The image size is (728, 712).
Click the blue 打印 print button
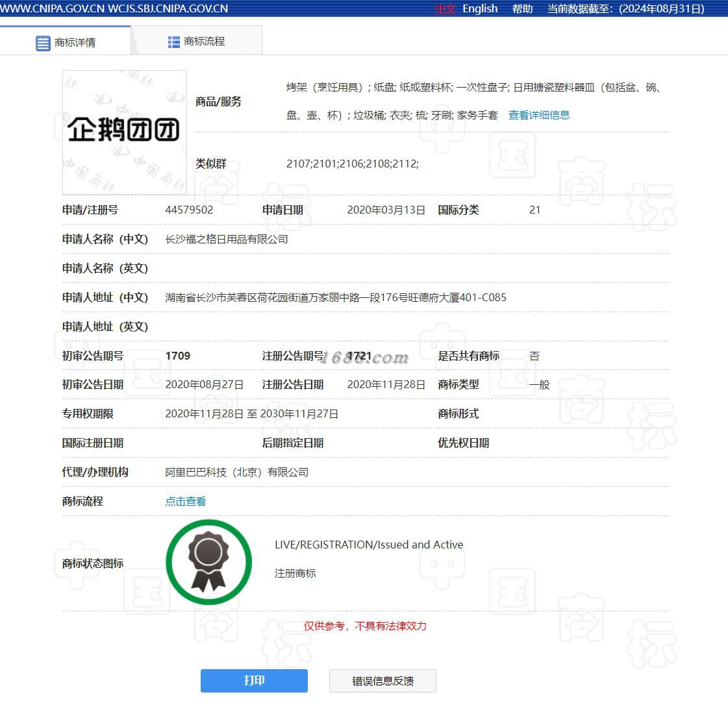[x=254, y=680]
